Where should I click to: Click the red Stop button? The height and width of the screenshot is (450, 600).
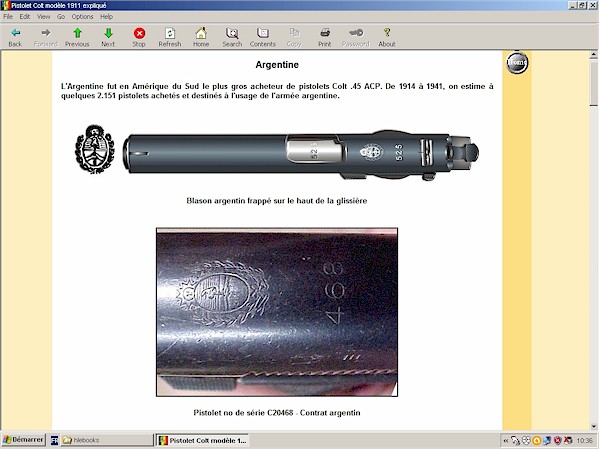point(139,37)
